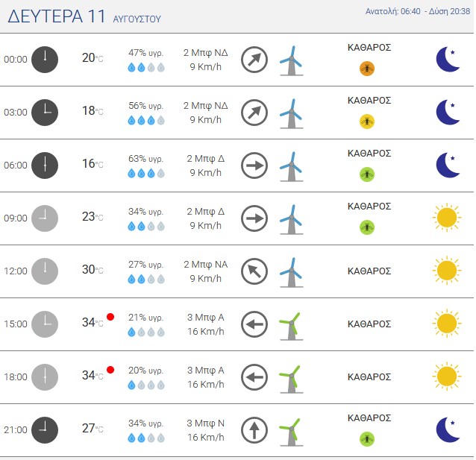The image size is (476, 460).
Task: Click the 3 Μπφ Α wind text at 15:00
Action: 205,318
